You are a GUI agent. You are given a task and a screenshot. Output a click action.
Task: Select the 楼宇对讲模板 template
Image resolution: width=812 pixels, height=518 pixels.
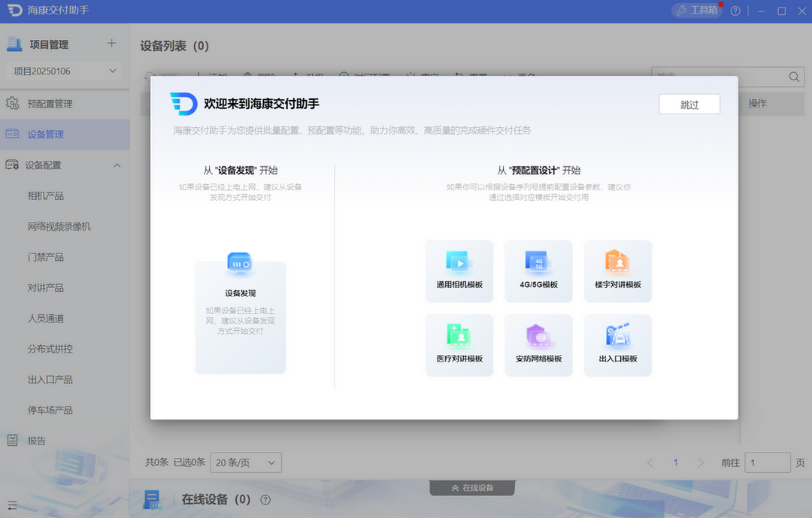point(618,271)
